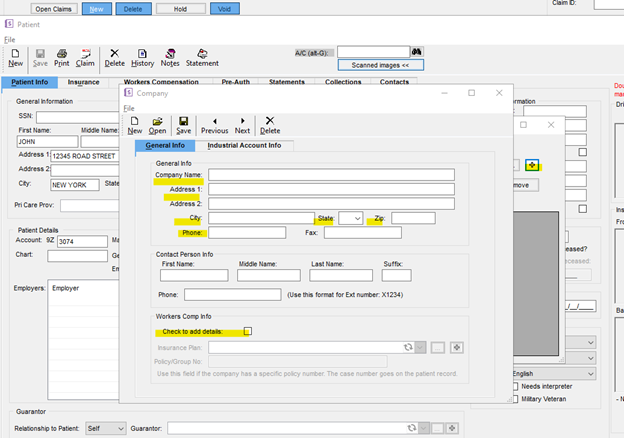Click the Statement toolbar icon

tap(202, 57)
